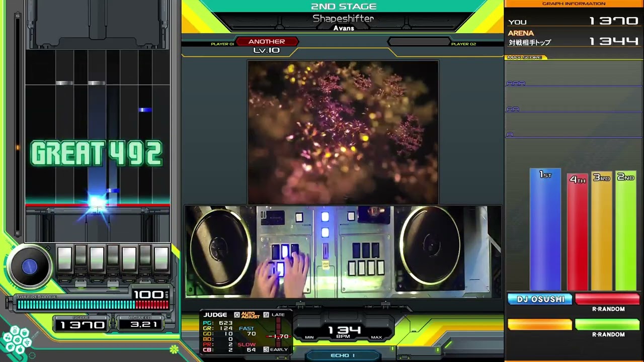This screenshot has height=362, width=644.
Task: Click the GR count 124
Action: [x=225, y=328]
